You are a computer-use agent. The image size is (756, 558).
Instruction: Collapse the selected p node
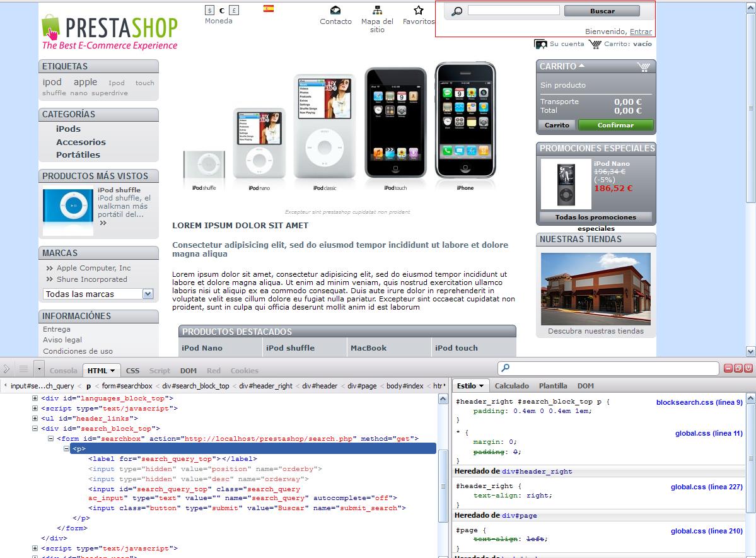pyautogui.click(x=67, y=448)
